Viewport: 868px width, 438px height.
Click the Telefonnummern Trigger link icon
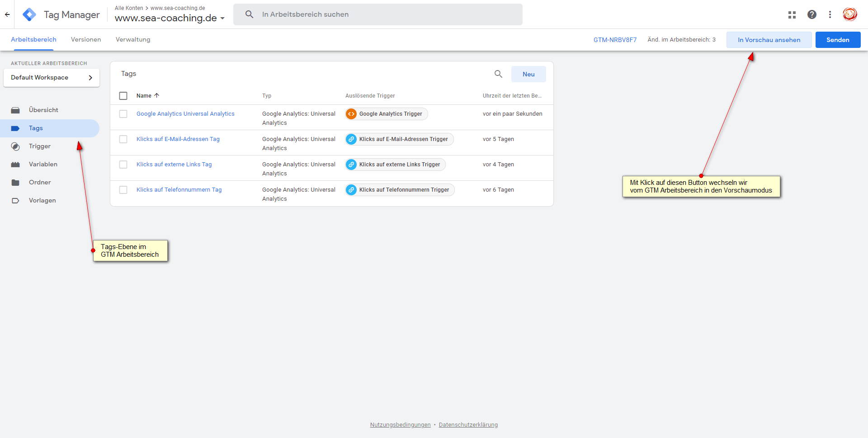click(351, 190)
